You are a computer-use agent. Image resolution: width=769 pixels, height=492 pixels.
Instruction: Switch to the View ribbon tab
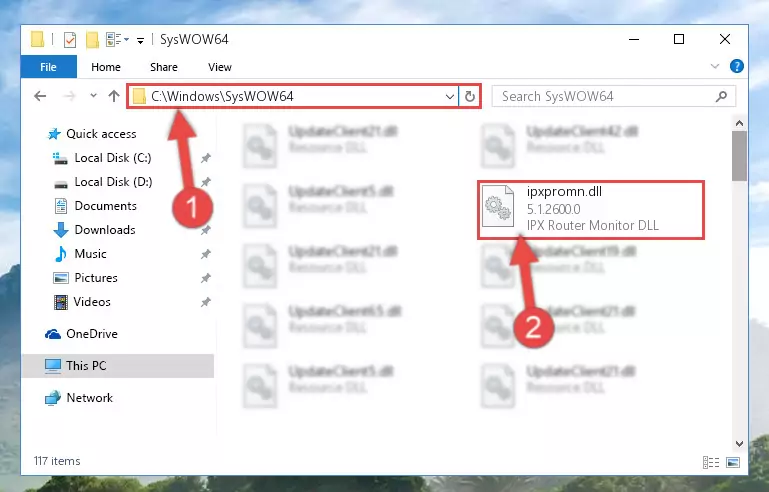pyautogui.click(x=220, y=67)
